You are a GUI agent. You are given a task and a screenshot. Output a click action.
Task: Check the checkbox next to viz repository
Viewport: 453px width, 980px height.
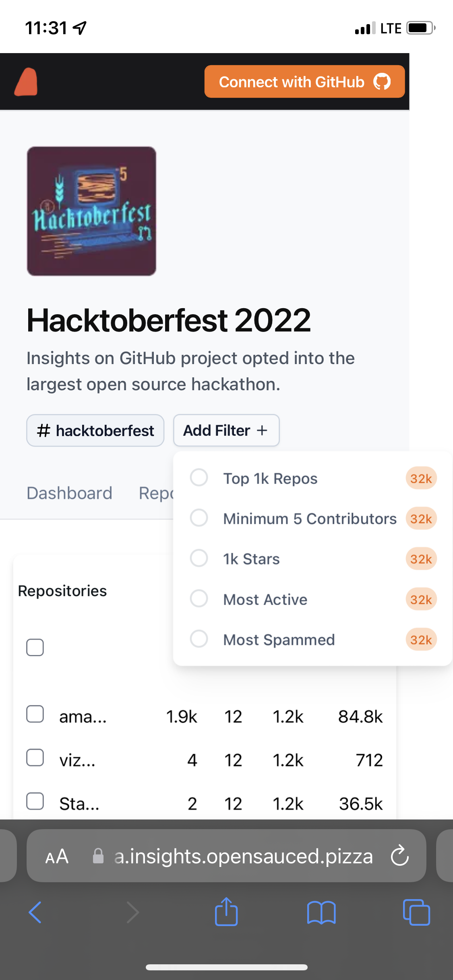point(35,758)
